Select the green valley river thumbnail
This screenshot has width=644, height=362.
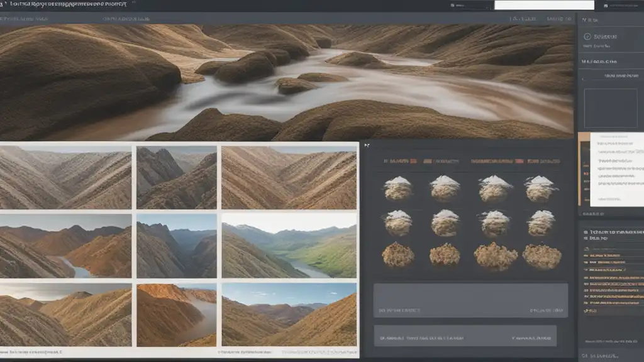[x=289, y=246]
